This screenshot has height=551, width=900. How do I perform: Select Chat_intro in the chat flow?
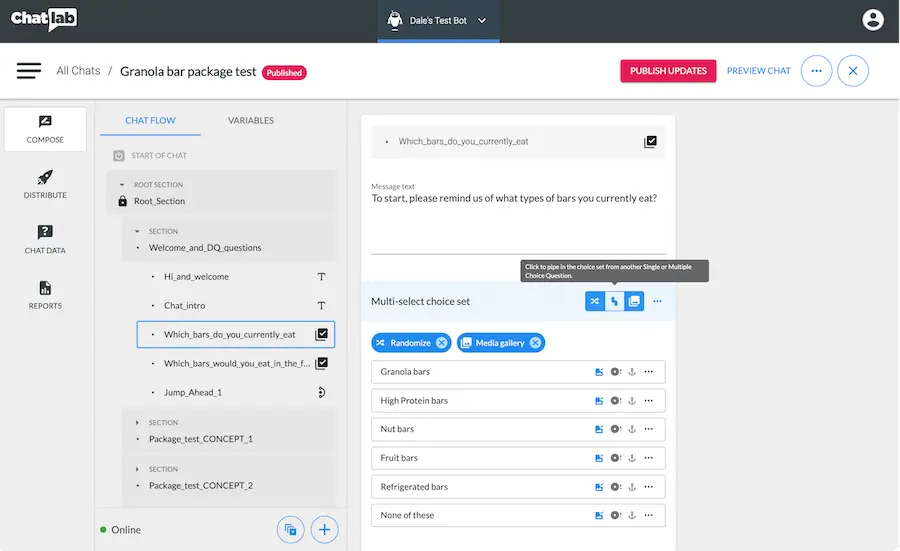point(236,305)
